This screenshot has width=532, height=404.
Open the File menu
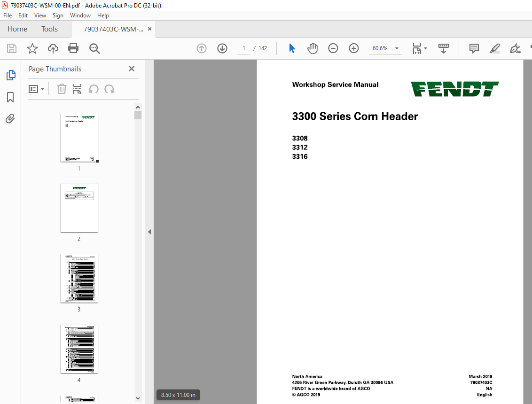[x=8, y=15]
